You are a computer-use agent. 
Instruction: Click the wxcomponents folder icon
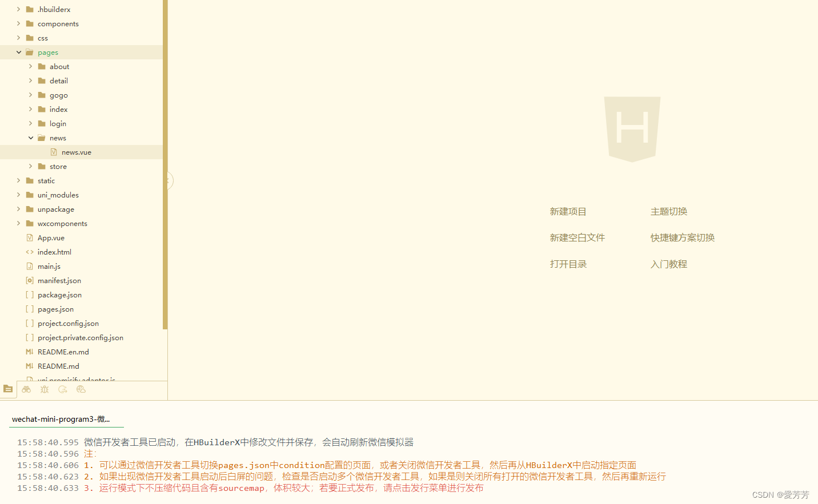[30, 223]
